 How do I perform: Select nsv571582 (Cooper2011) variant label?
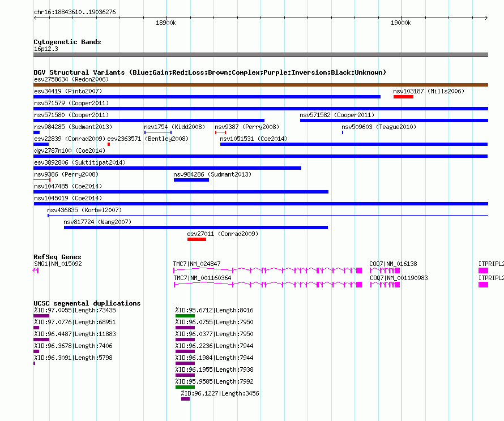pyautogui.click(x=337, y=115)
